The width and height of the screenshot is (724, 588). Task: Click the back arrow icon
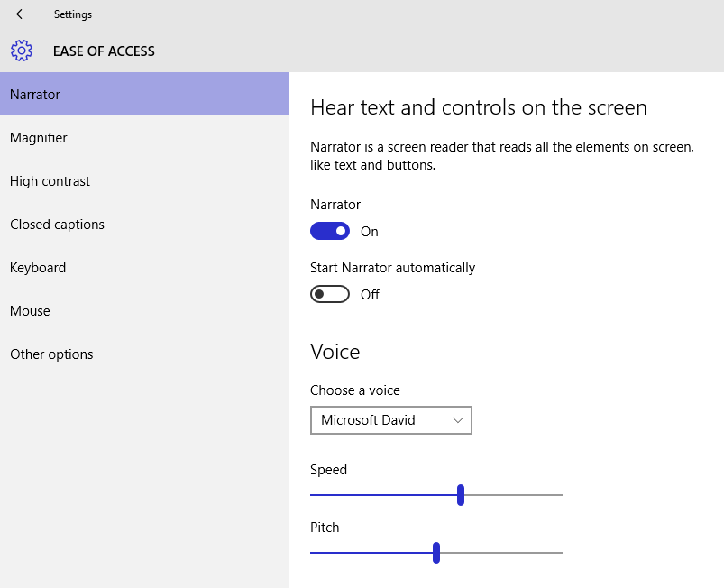pos(22,14)
